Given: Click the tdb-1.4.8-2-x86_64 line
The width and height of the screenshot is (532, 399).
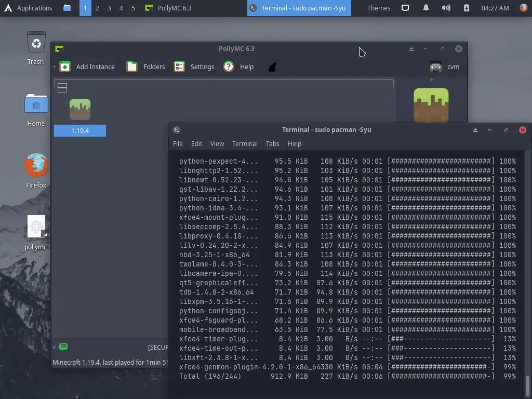Looking at the screenshot, I should click(x=348, y=292).
